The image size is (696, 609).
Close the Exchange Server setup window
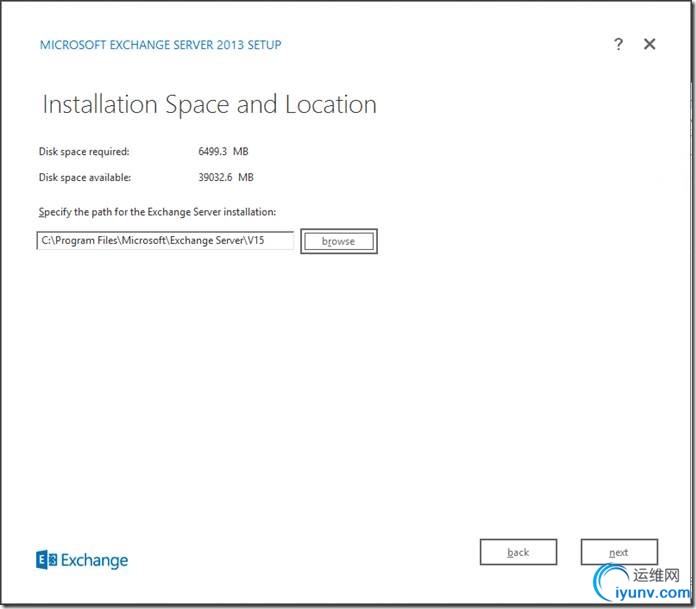649,44
